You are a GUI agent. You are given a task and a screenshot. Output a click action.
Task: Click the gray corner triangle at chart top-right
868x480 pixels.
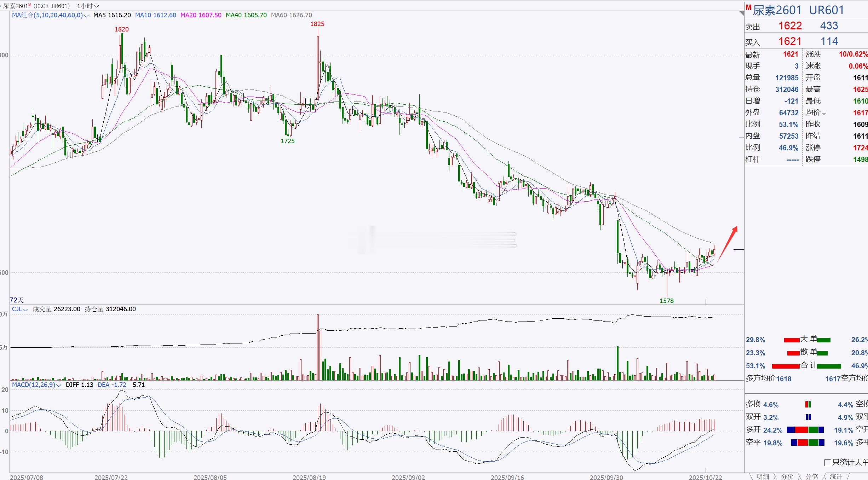742,13
